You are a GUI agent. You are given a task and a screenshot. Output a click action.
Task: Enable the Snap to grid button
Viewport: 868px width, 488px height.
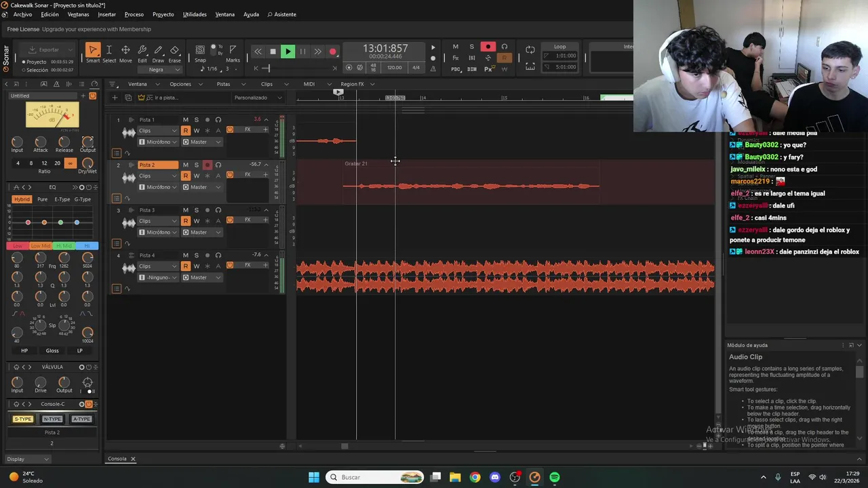200,50
